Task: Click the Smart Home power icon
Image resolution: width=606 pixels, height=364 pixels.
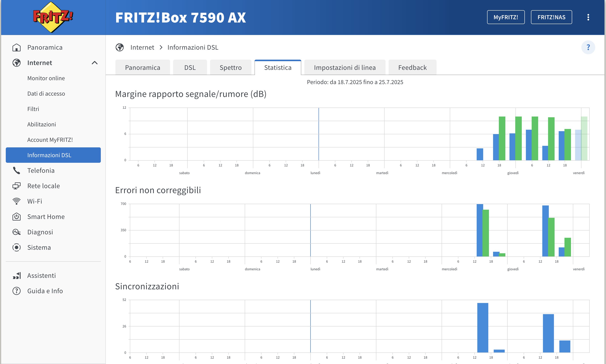Action: click(16, 217)
